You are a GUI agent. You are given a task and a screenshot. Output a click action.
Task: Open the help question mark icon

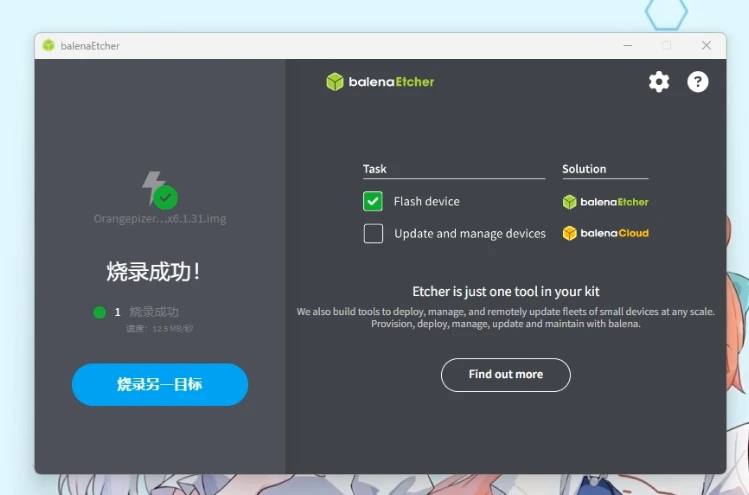pyautogui.click(x=697, y=82)
